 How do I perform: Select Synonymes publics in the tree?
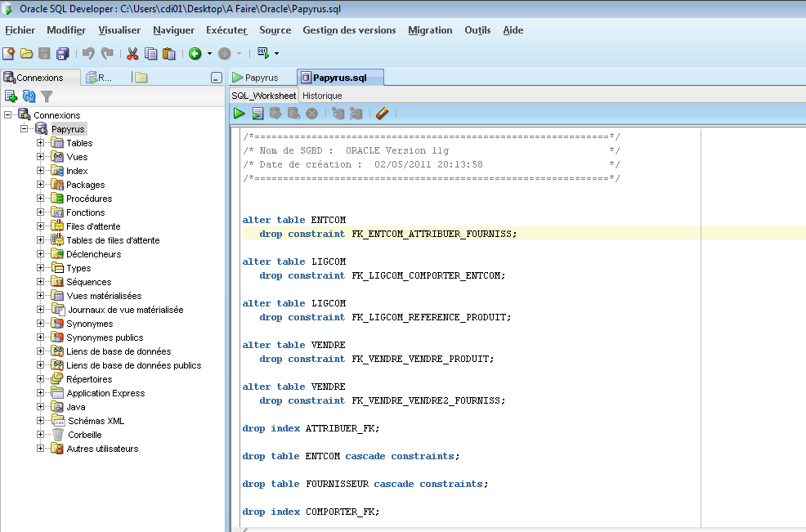(105, 338)
